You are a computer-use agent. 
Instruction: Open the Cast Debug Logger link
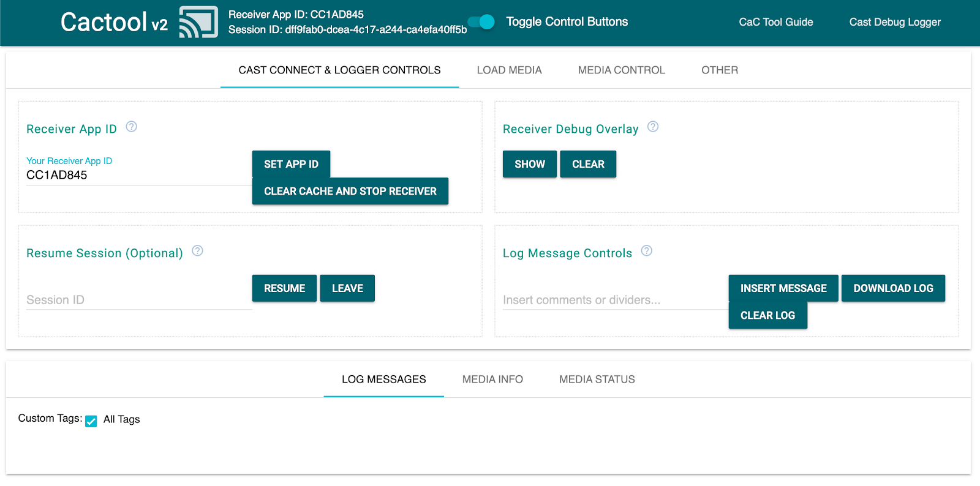[x=894, y=22]
